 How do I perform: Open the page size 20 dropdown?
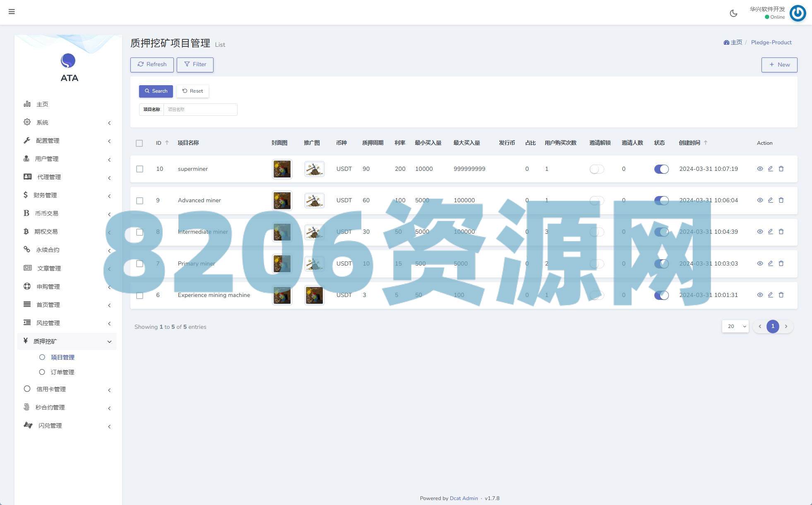pyautogui.click(x=735, y=326)
